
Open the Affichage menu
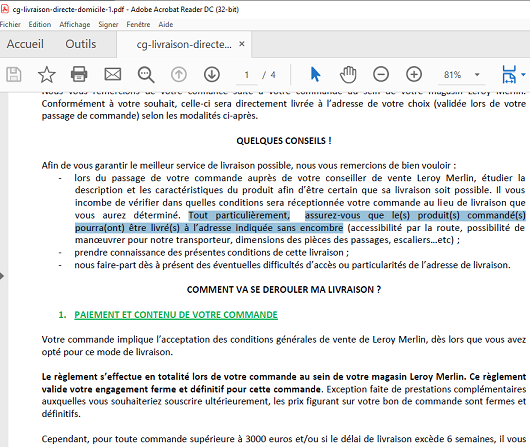(x=75, y=24)
